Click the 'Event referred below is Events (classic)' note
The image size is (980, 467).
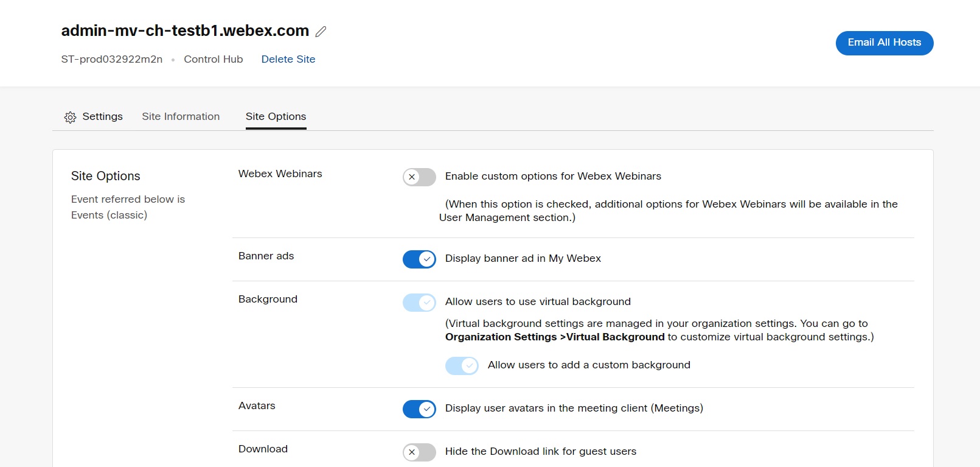click(x=128, y=207)
